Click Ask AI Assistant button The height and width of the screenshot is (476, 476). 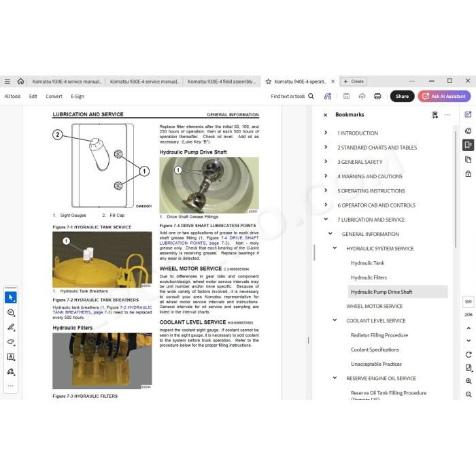(x=444, y=97)
